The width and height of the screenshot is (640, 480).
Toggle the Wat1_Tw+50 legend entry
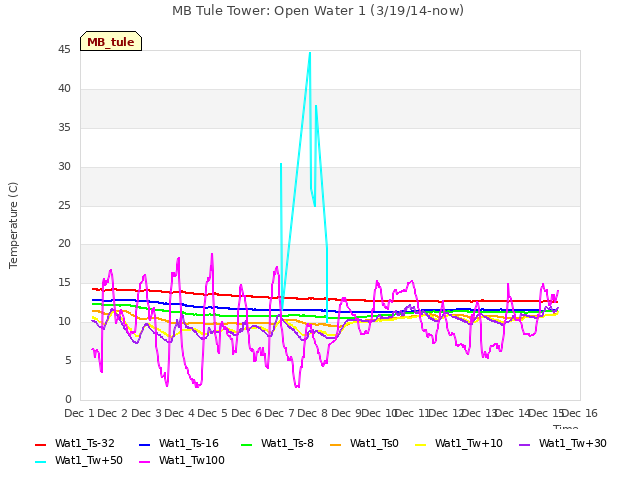click(79, 461)
